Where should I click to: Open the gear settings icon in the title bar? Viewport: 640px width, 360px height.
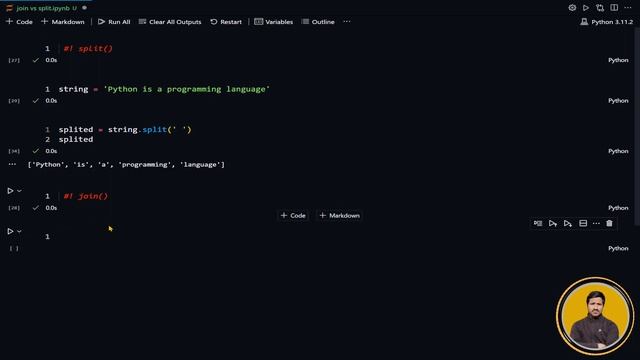click(x=572, y=8)
